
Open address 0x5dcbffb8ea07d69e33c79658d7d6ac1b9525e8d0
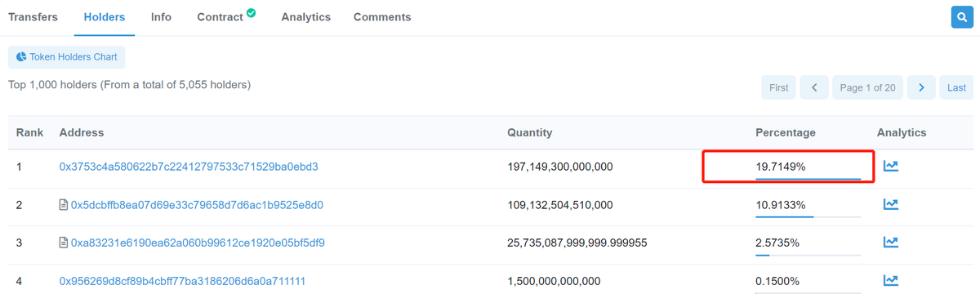tap(198, 205)
